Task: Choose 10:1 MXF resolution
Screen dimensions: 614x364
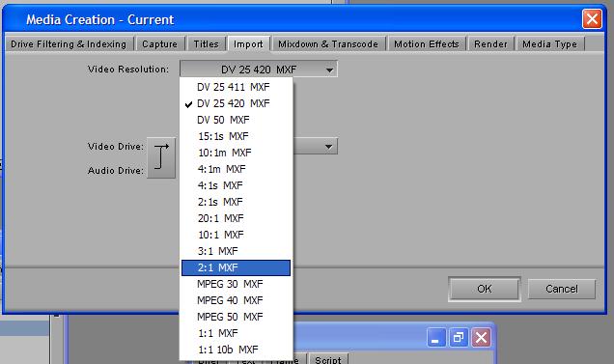Action: coord(236,235)
